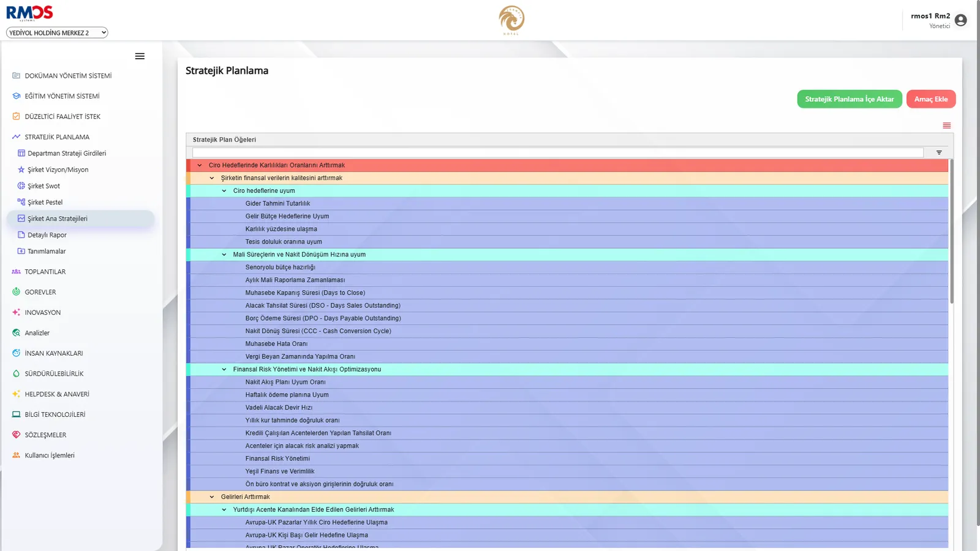The height and width of the screenshot is (551, 980).
Task: Click the Görevler power icon
Action: [17, 292]
